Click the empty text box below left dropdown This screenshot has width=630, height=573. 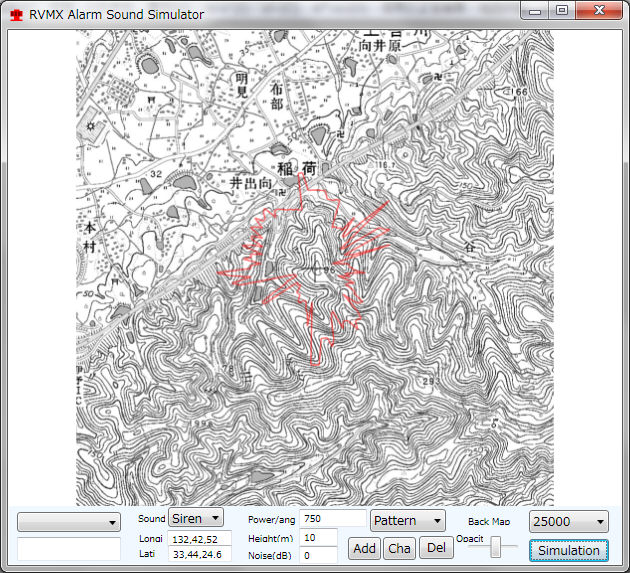point(69,548)
